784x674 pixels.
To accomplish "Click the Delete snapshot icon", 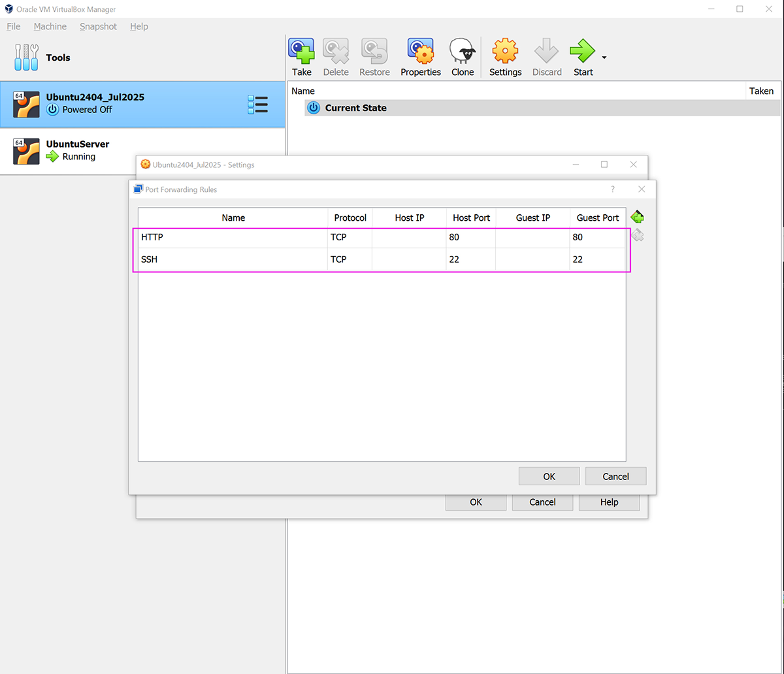I will point(336,51).
